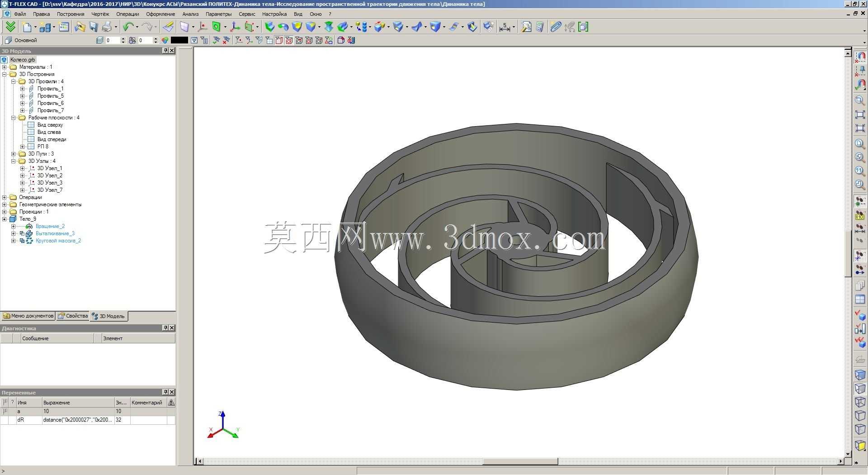Expand the Операции tree node
The image size is (868, 475).
pos(5,197)
